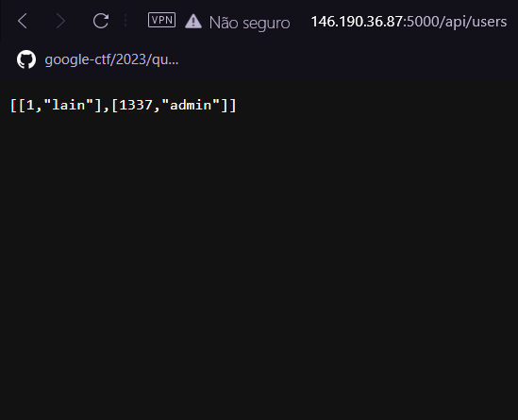This screenshot has height=420, width=518.
Task: Click the blank page area below the JSON
Action: (259, 264)
